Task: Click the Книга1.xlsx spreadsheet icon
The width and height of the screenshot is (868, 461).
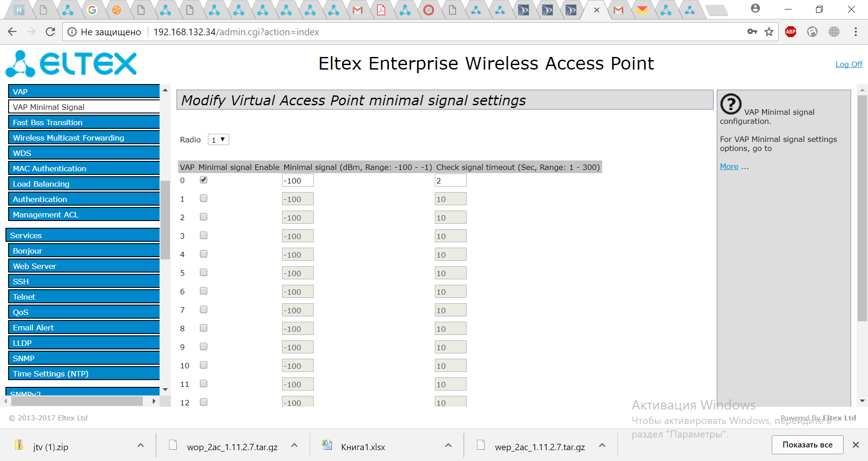Action: [x=326, y=445]
